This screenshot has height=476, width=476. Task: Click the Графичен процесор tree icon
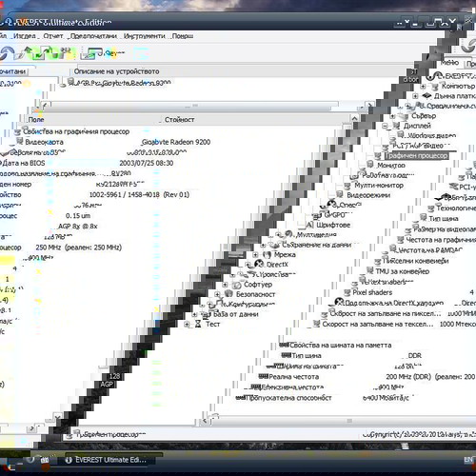click(x=378, y=155)
